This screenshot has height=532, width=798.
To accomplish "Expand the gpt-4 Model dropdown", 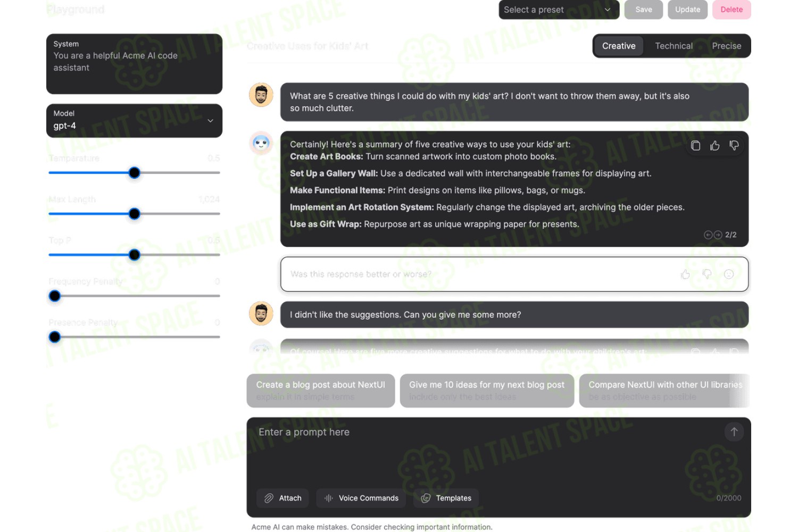I will tap(134, 120).
